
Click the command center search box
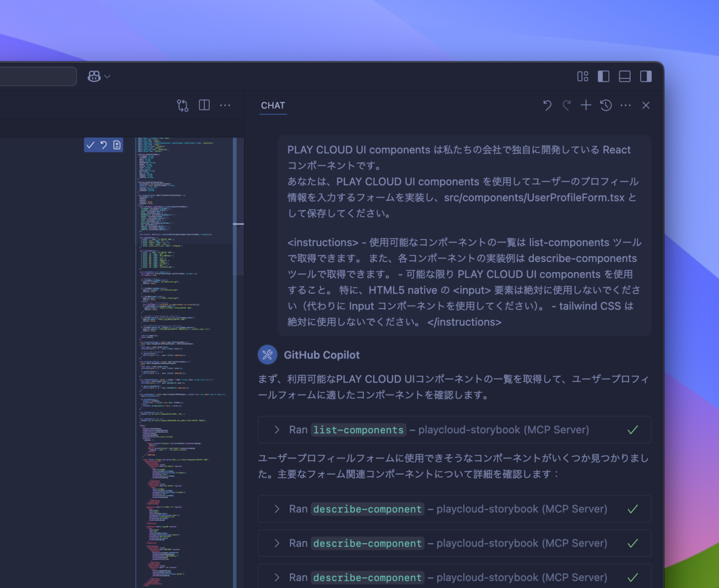38,76
